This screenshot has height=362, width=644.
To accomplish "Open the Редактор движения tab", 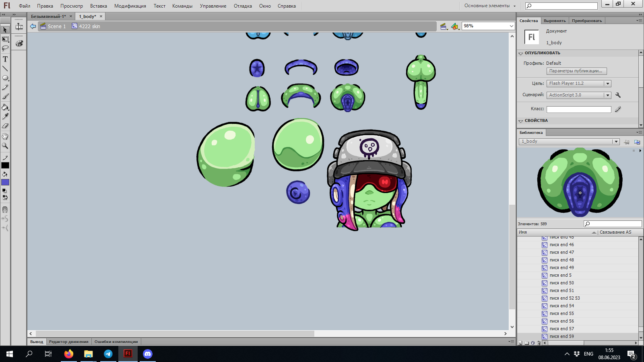I will [68, 342].
